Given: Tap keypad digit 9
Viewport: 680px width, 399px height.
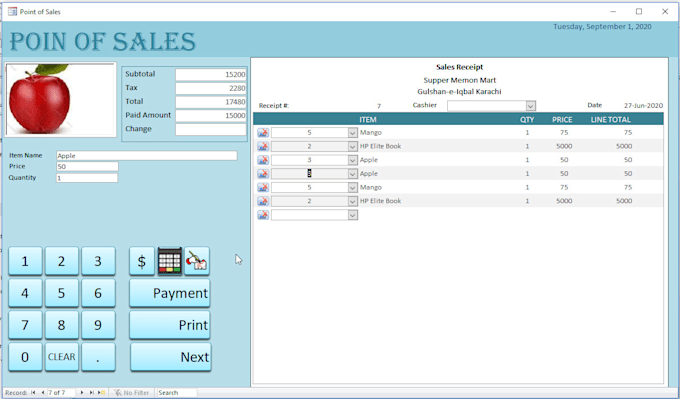Looking at the screenshot, I should pos(98,325).
